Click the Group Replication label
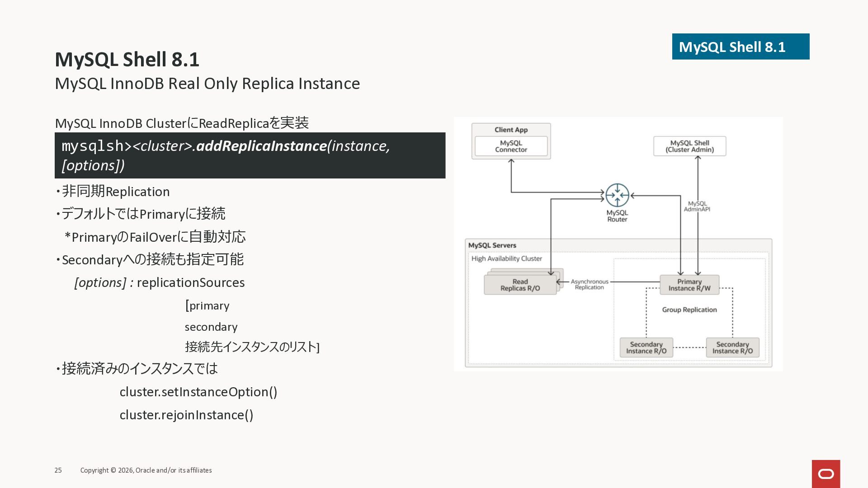 [689, 310]
